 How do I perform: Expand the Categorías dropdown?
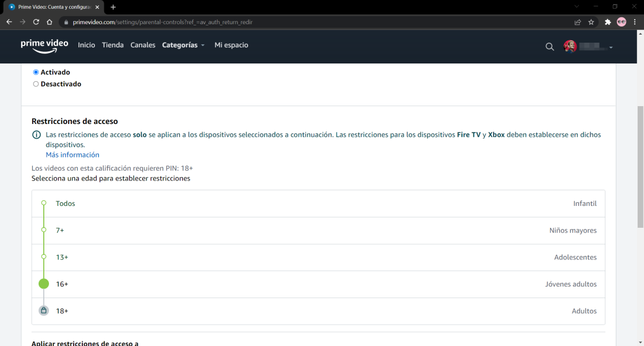tap(183, 45)
